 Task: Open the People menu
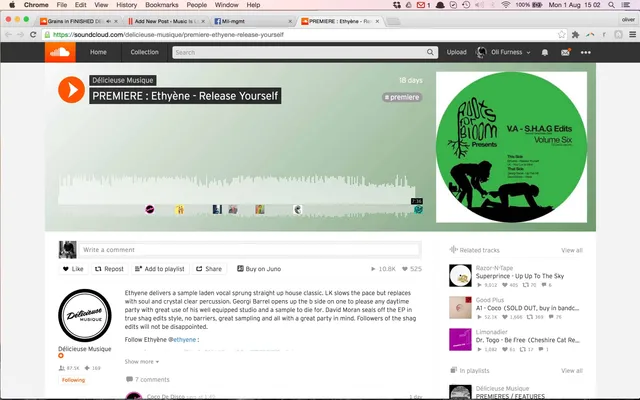pyautogui.click(x=197, y=5)
